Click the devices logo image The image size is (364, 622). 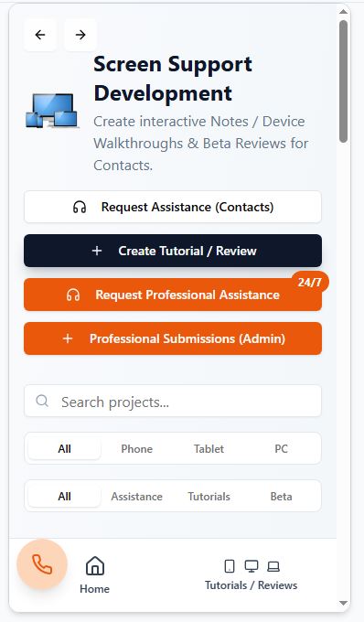(52, 111)
